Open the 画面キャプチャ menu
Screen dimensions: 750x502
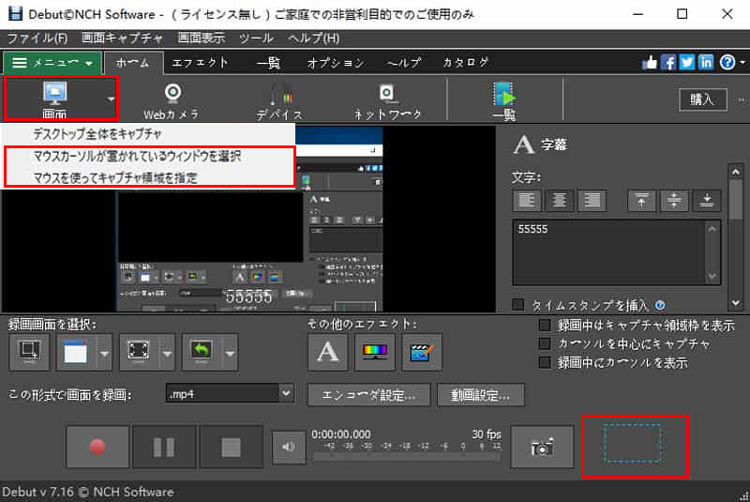[122, 38]
